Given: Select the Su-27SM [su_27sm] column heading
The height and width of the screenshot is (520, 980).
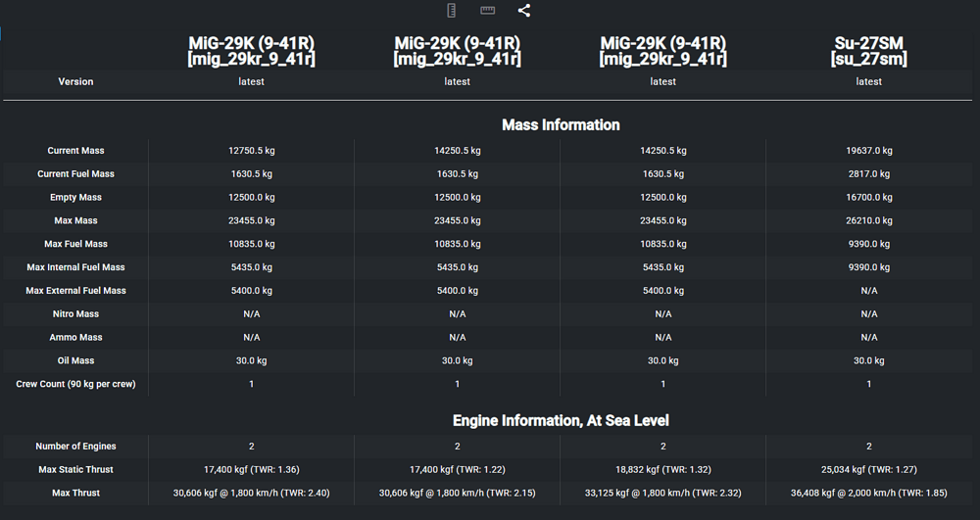Looking at the screenshot, I should click(x=868, y=51).
